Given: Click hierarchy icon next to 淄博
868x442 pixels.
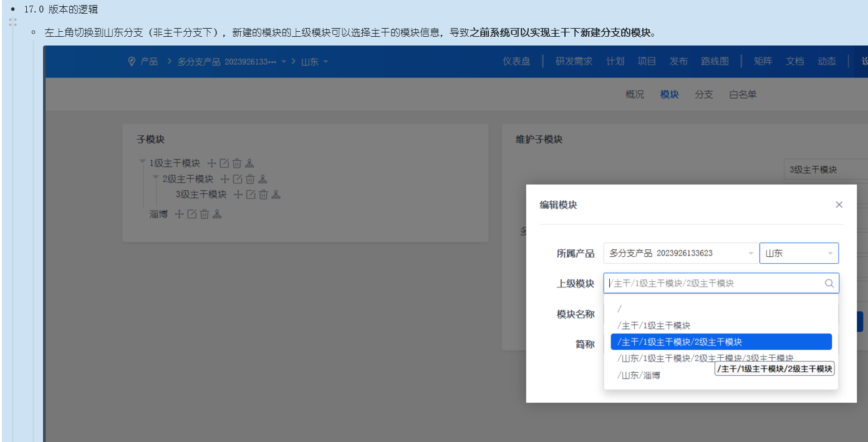Looking at the screenshot, I should tap(217, 214).
